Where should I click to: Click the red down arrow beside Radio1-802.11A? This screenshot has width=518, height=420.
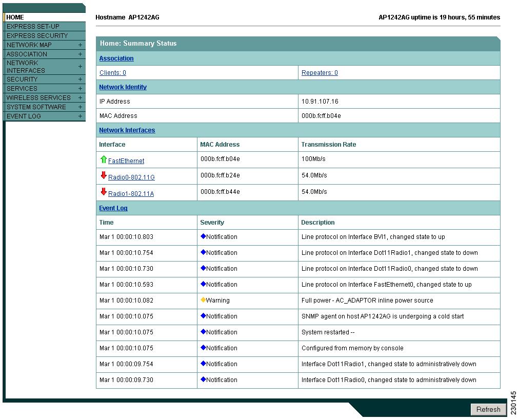tap(103, 192)
